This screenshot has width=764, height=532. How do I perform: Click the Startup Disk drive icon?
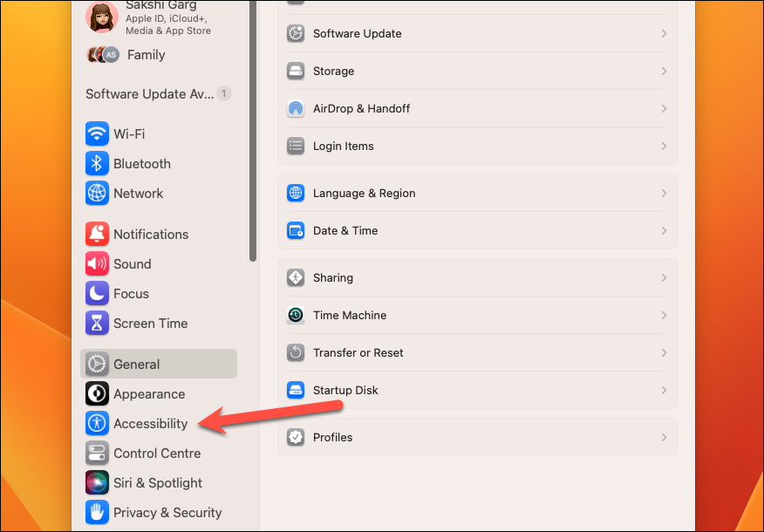[x=296, y=390]
